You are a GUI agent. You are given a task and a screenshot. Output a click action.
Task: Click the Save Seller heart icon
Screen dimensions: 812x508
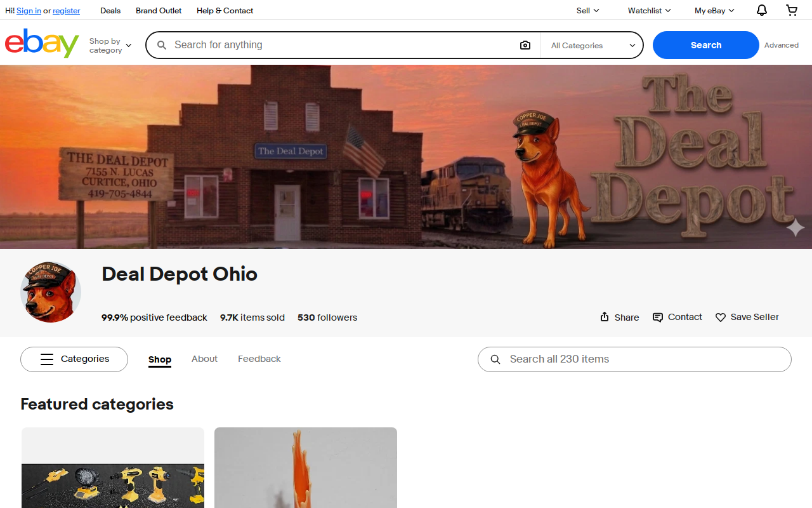721,317
